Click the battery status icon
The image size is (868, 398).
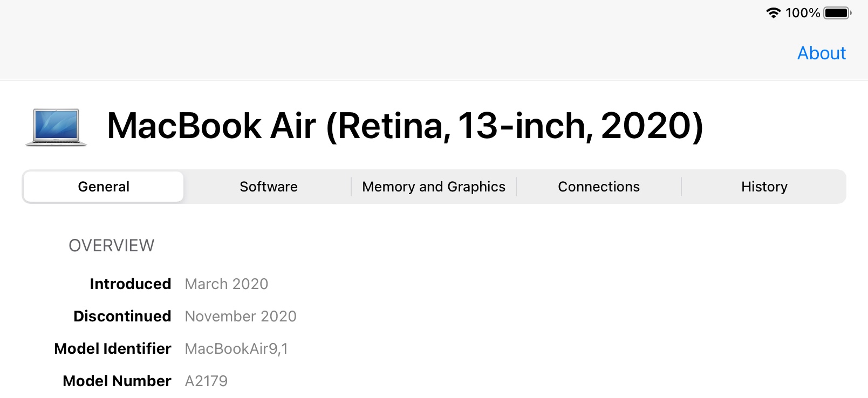pyautogui.click(x=837, y=13)
